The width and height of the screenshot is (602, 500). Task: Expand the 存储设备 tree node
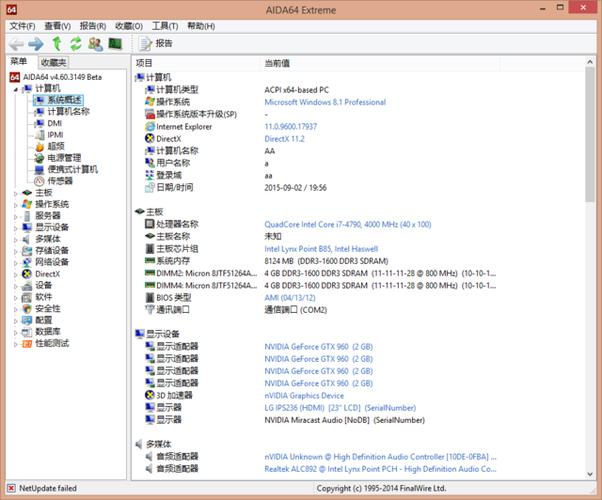point(16,252)
